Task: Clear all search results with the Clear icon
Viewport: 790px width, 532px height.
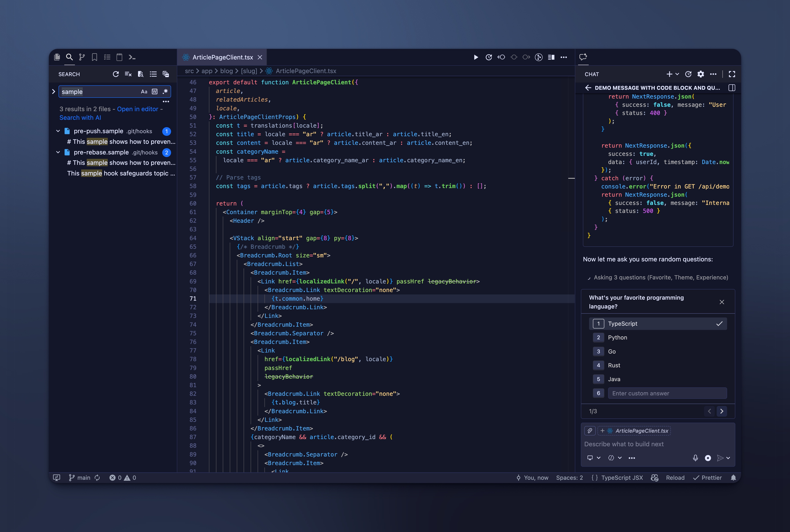Action: click(128, 74)
